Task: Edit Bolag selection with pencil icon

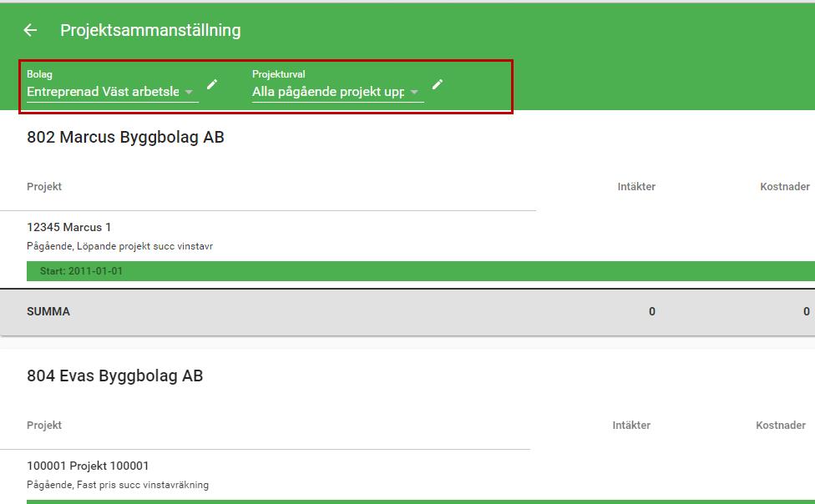Action: 212,84
